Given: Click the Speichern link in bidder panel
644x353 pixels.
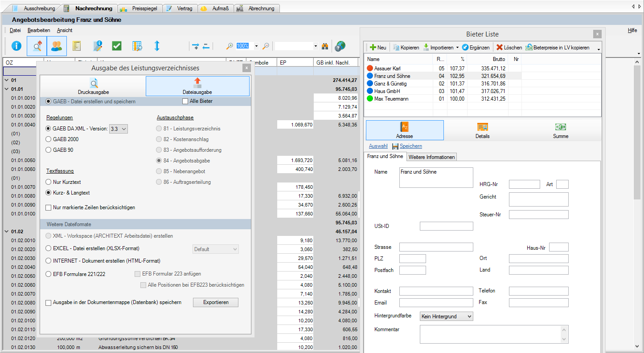Looking at the screenshot, I should click(x=410, y=146).
